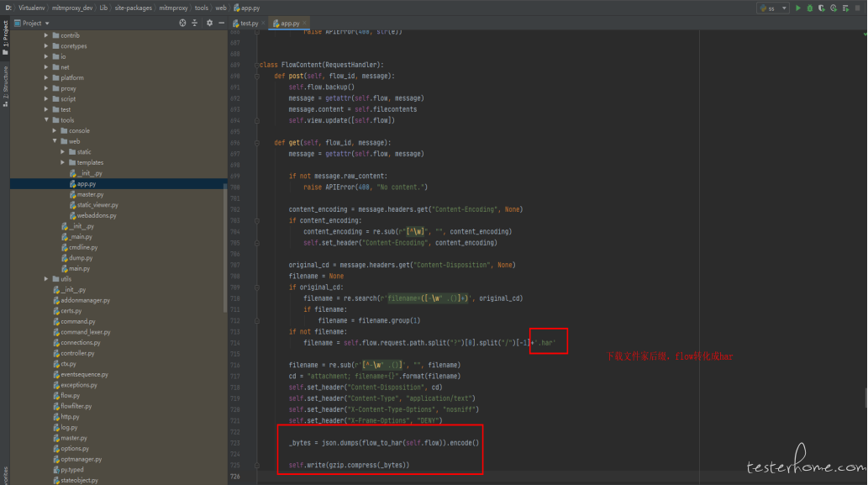Click the command.py file icon
This screenshot has width=868, height=485.
point(56,322)
